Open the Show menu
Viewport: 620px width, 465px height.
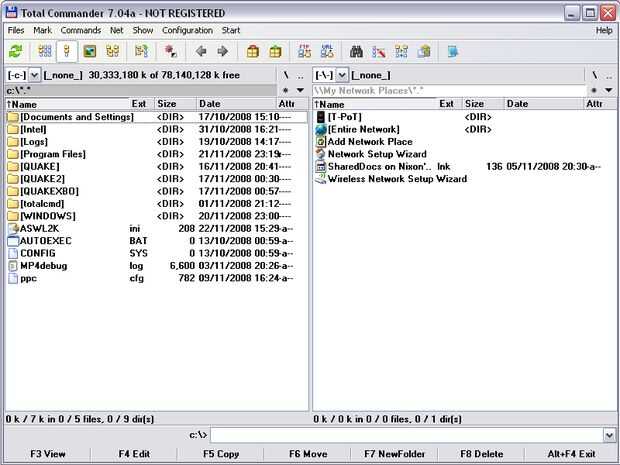click(143, 30)
